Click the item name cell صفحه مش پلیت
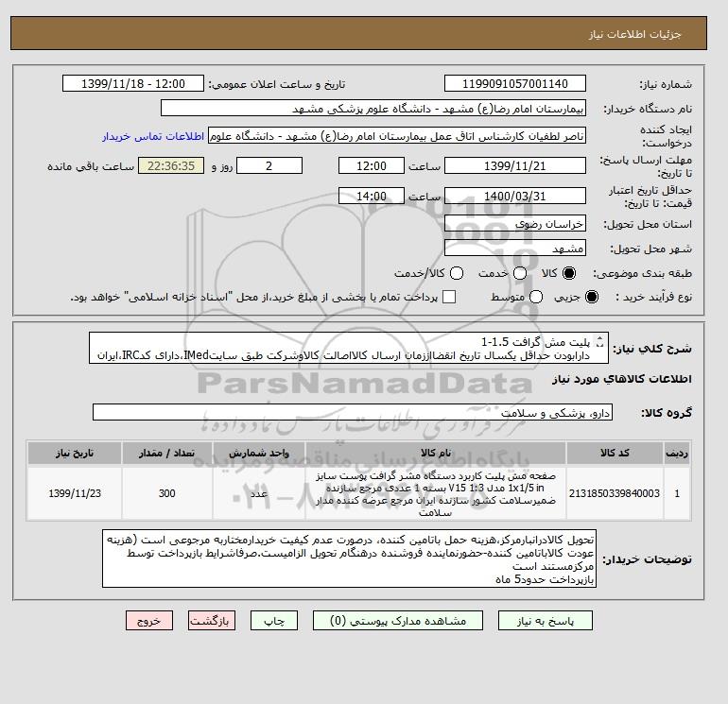Screen dimensions: 728x704 pos(436,493)
